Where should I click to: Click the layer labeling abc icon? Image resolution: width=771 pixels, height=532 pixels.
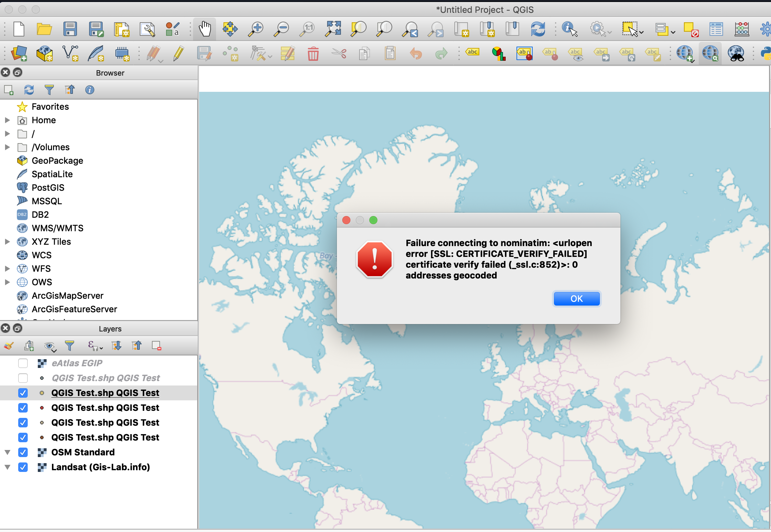[x=472, y=52]
